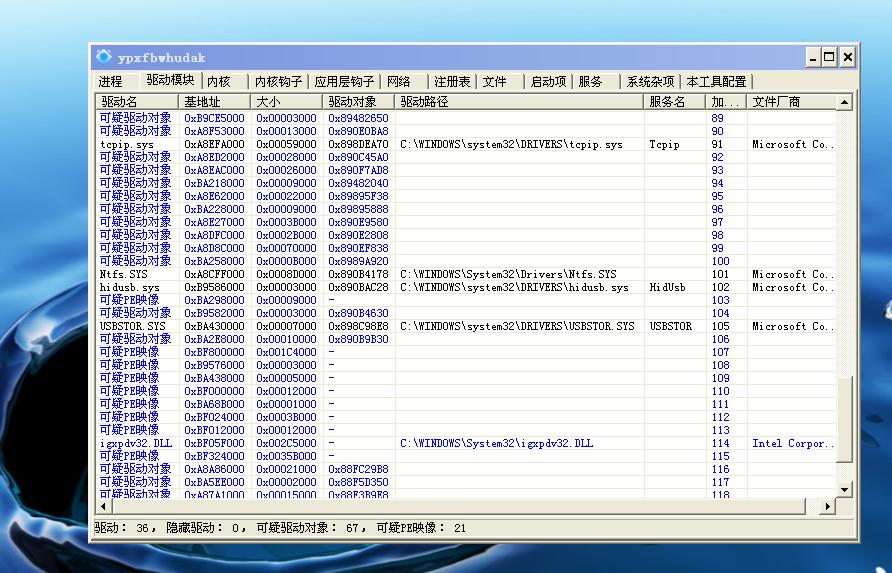The height and width of the screenshot is (573, 892).
Task: Click the 加... column header
Action: coord(726,102)
